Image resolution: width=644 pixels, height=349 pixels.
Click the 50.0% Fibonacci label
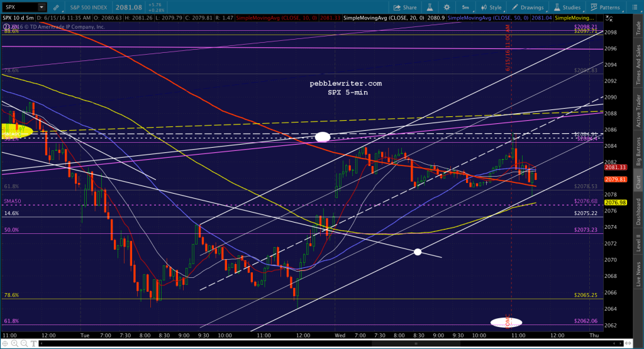pos(11,230)
